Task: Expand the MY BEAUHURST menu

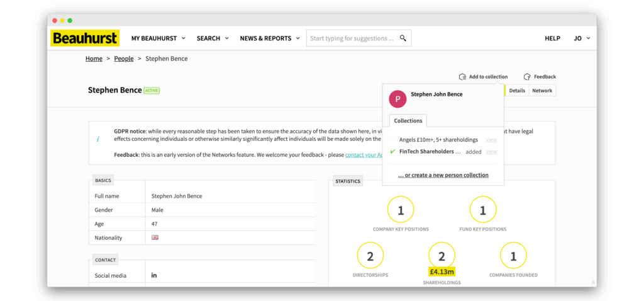Action: click(158, 38)
